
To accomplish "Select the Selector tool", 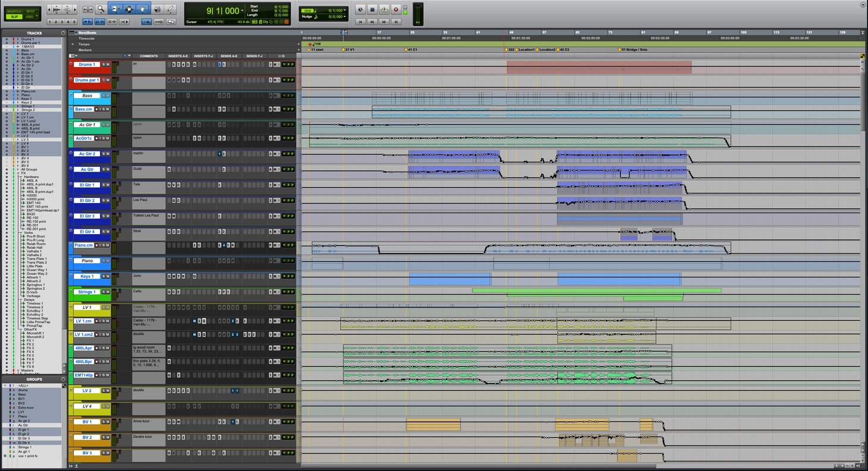I will (x=129, y=9).
